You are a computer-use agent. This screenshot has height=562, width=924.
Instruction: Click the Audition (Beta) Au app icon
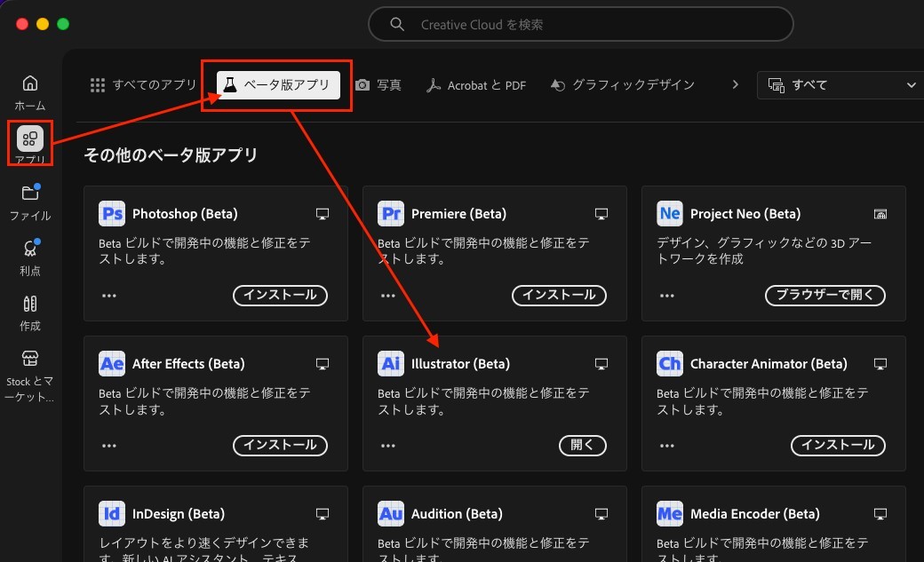[x=391, y=514]
